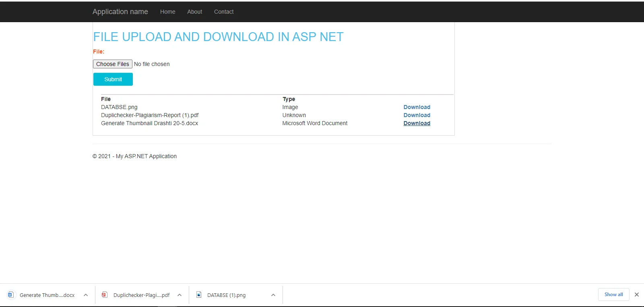Expand options for DATABSE (1).png download

273,295
